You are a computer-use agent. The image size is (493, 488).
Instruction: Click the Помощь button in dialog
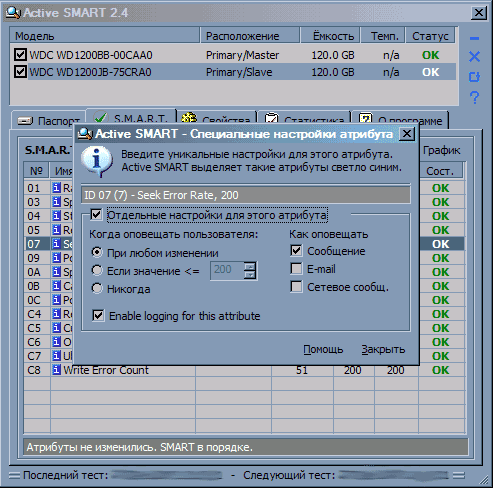[x=323, y=349]
